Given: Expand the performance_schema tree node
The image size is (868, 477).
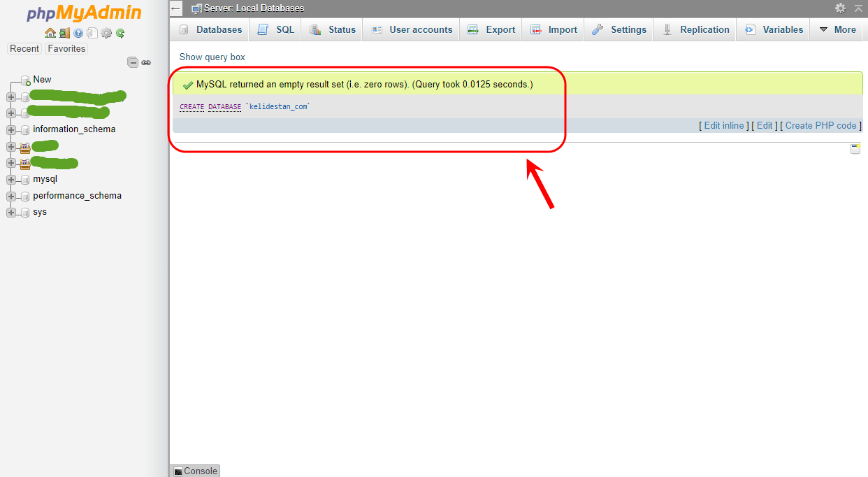Looking at the screenshot, I should pos(11,197).
